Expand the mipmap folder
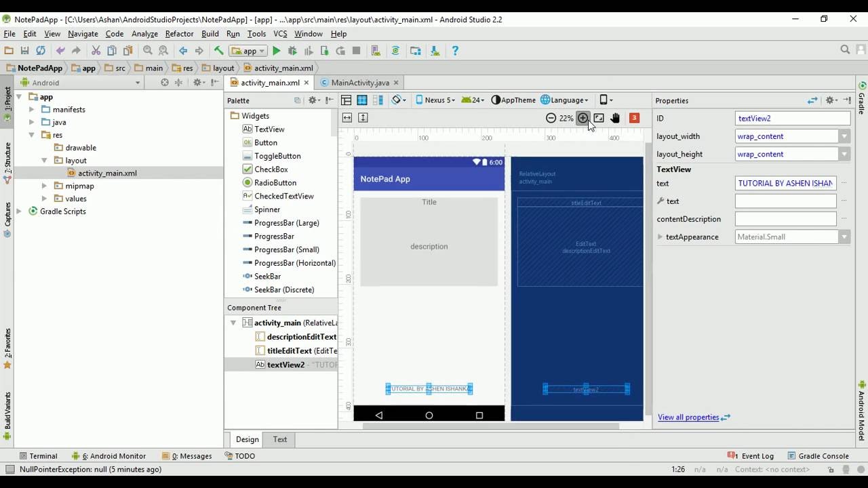 [45, 186]
